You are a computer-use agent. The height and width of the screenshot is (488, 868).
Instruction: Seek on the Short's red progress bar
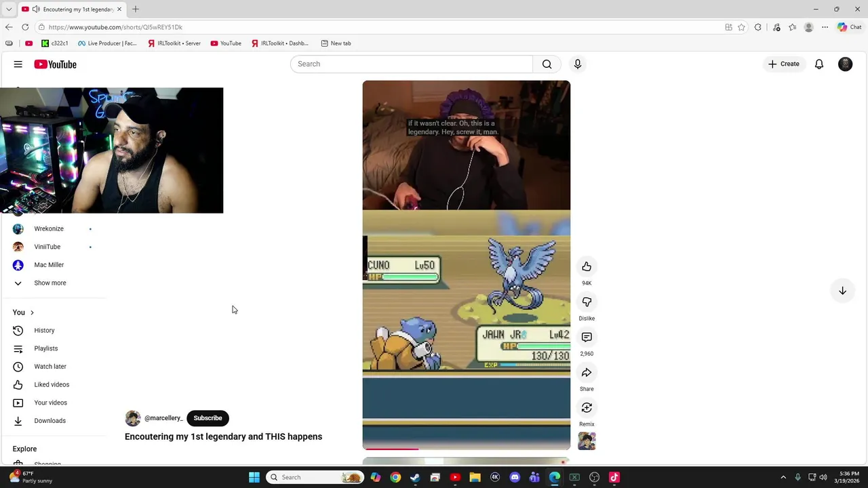click(467, 449)
